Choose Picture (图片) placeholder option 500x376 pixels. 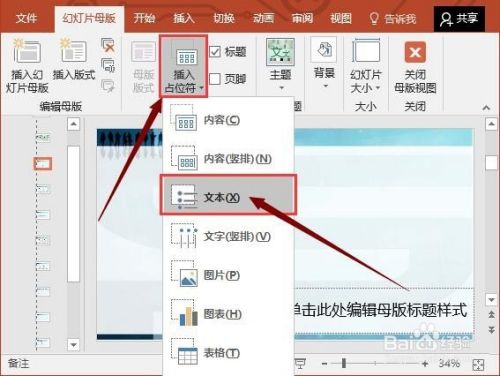(x=228, y=275)
